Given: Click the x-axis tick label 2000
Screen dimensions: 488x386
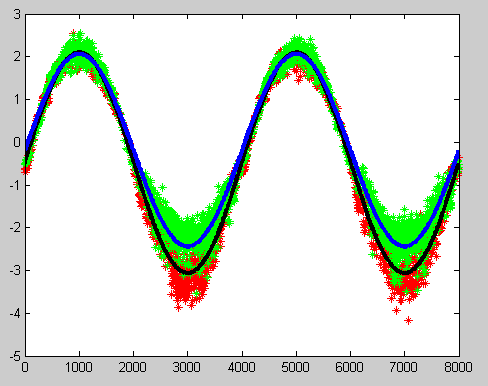Looking at the screenshot, I should (133, 367).
